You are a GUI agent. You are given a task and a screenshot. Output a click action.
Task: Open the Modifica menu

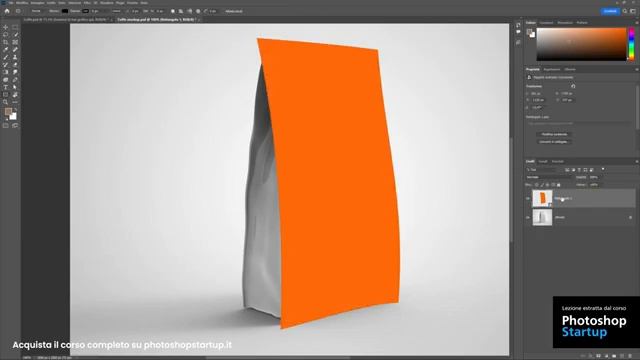22,3
